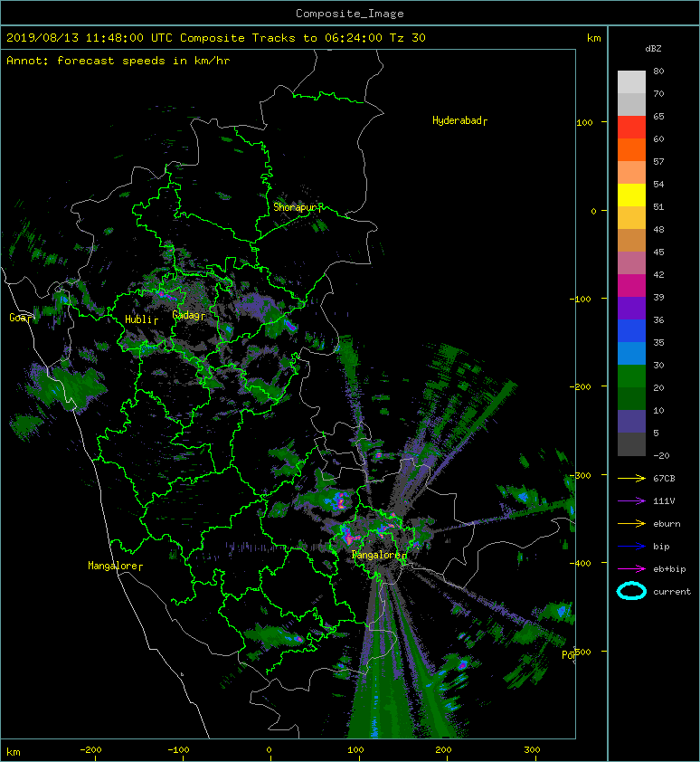This screenshot has width=700, height=762.
Task: Click the 'km' unit label at top right
Action: coord(594,38)
